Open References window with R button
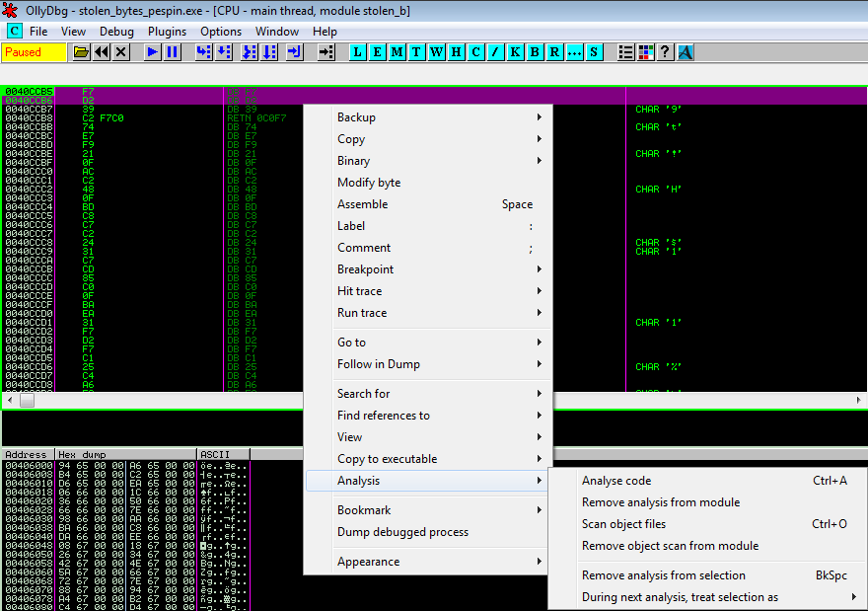This screenshot has width=868, height=611. click(554, 52)
